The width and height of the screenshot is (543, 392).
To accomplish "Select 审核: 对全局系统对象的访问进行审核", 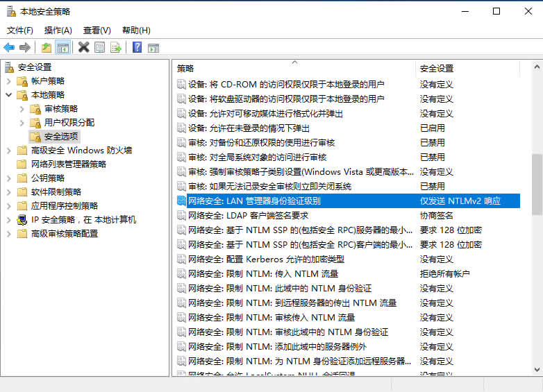I will click(348, 157).
